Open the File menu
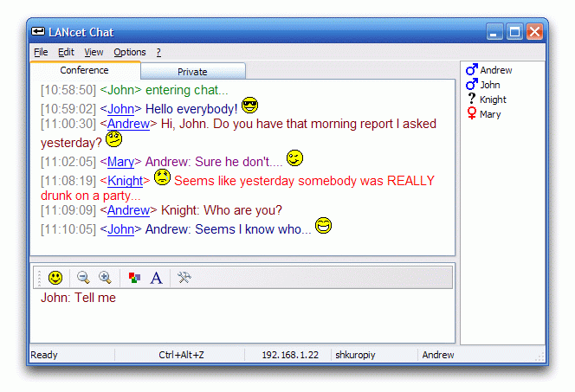 pos(41,52)
